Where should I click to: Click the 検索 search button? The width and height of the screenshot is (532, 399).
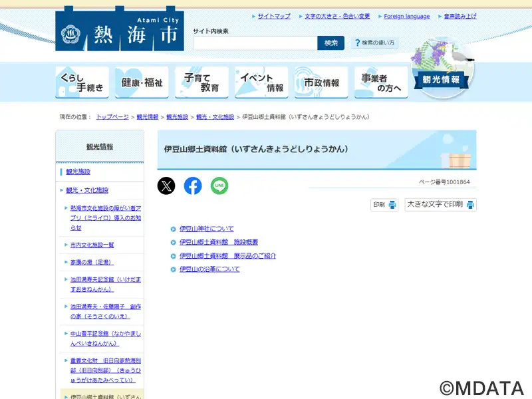click(331, 43)
